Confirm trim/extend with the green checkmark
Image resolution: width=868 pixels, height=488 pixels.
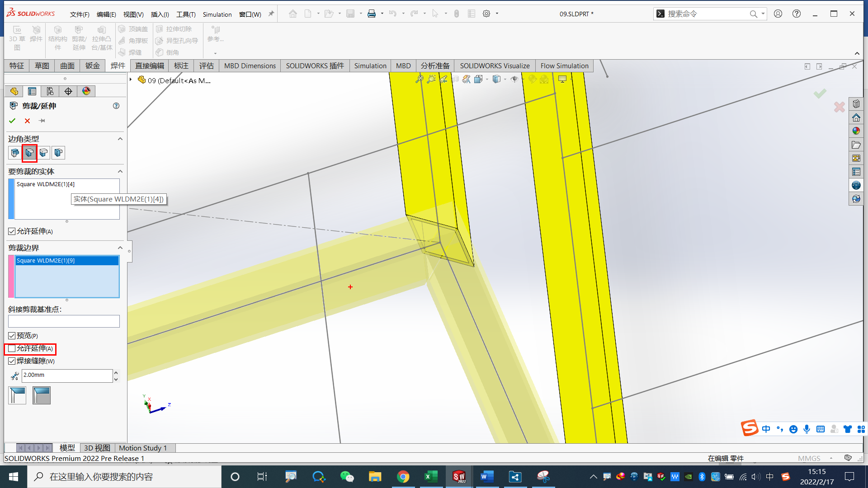12,121
